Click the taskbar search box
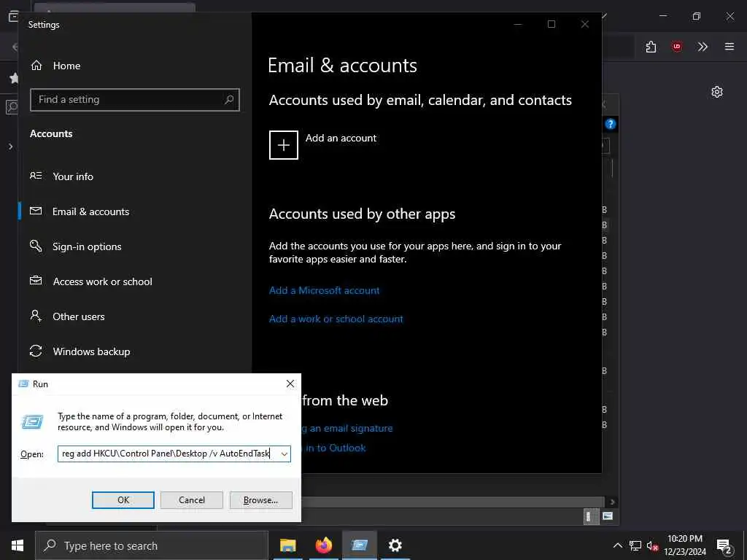This screenshot has width=747, height=560. pyautogui.click(x=152, y=545)
